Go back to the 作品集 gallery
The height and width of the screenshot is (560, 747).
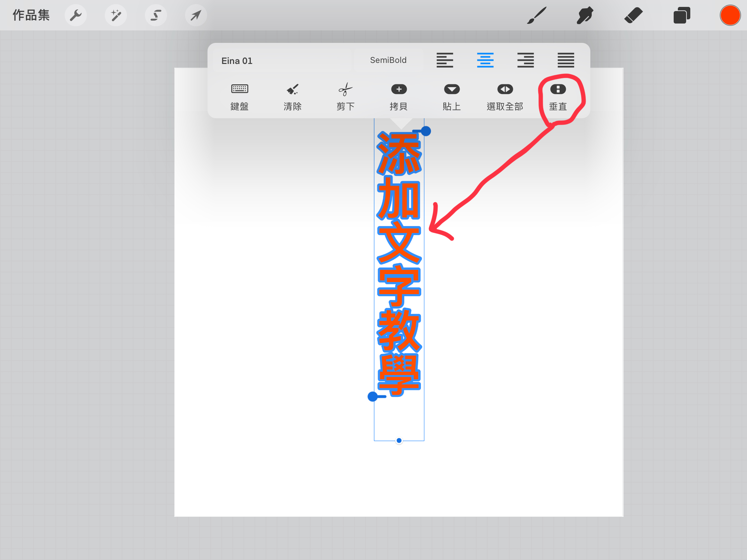pyautogui.click(x=31, y=16)
